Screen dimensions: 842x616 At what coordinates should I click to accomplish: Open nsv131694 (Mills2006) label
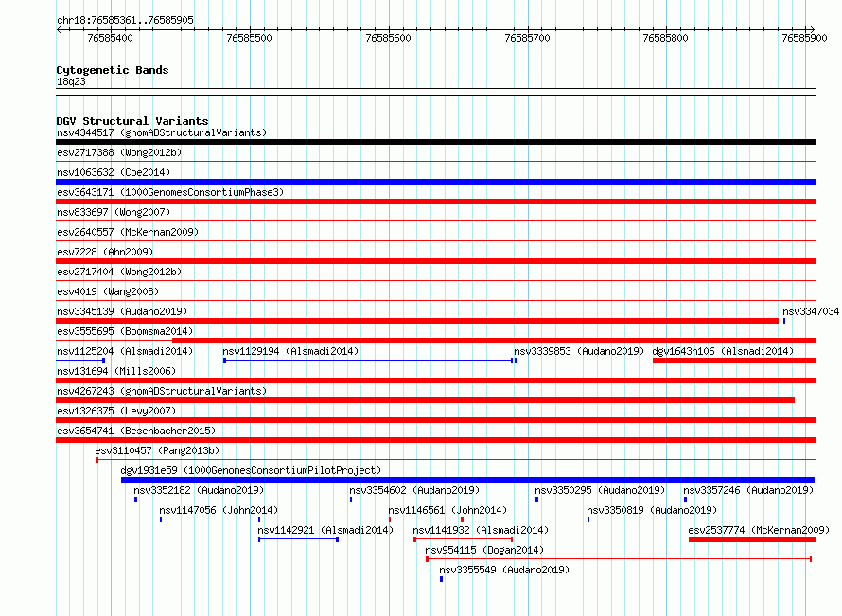(116, 371)
